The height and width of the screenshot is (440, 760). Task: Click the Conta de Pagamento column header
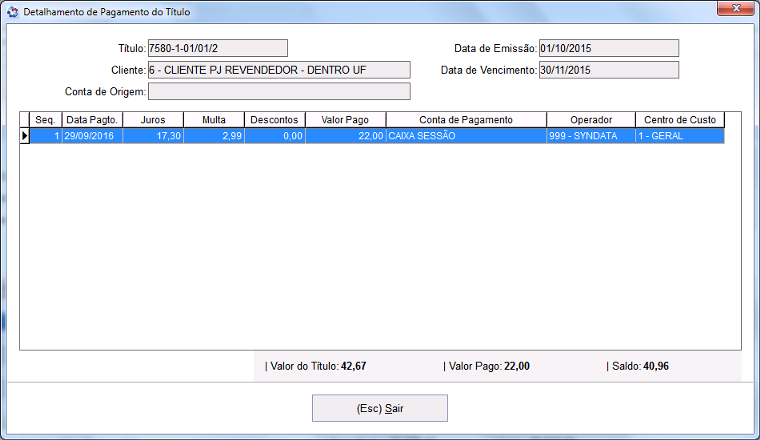(x=466, y=120)
